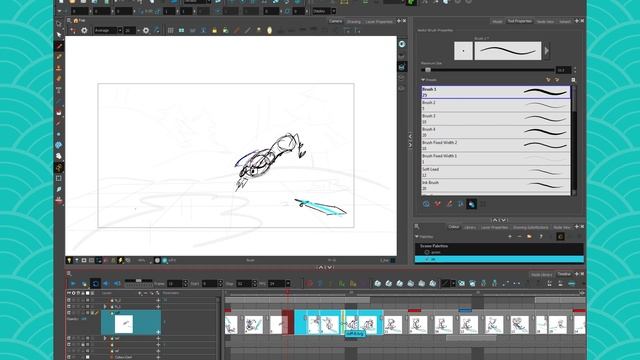
Task: Toggle the sound speaker button in Timeline playback controls
Action: pyautogui.click(x=106, y=283)
